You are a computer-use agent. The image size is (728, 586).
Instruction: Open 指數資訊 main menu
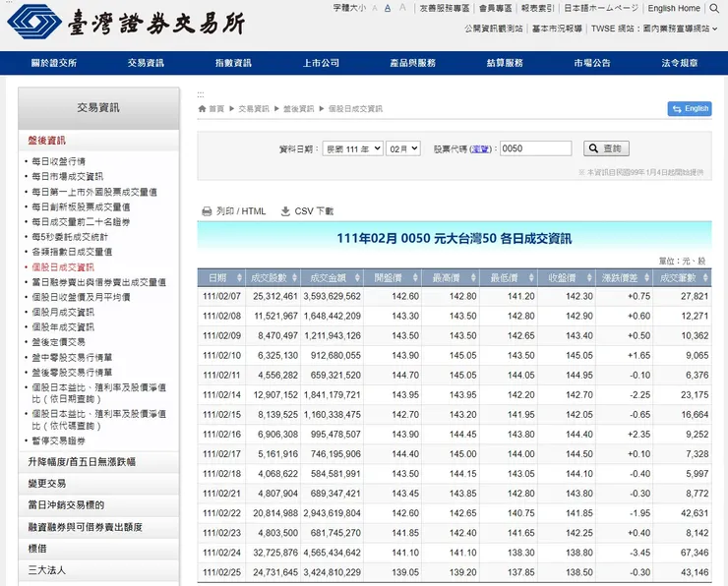click(x=233, y=63)
